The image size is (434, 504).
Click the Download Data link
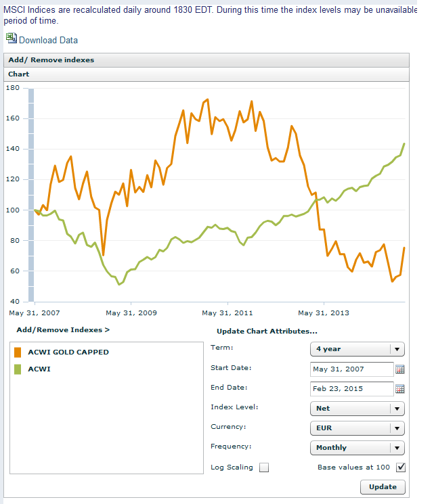point(48,41)
